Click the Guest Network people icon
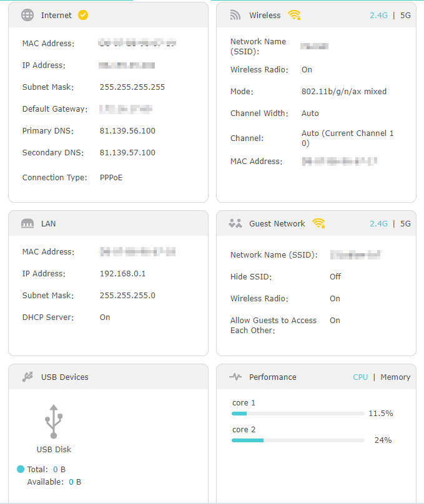 pos(235,223)
